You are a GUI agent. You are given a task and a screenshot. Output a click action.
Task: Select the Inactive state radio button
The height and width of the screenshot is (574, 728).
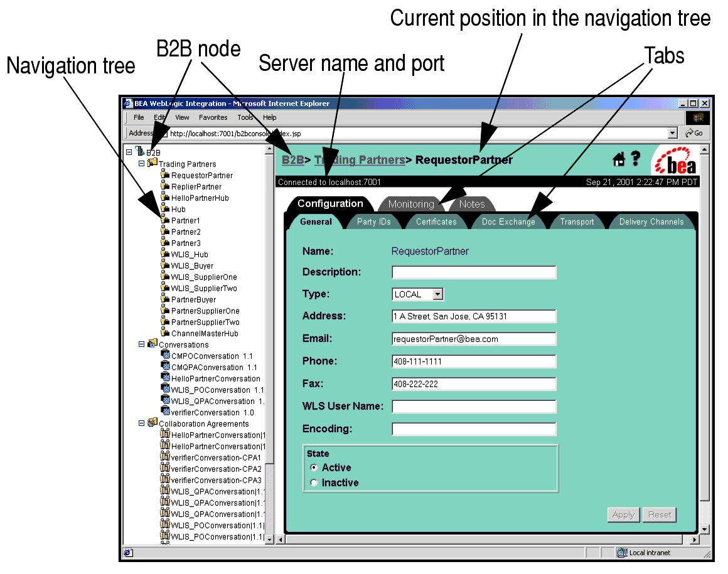[314, 482]
